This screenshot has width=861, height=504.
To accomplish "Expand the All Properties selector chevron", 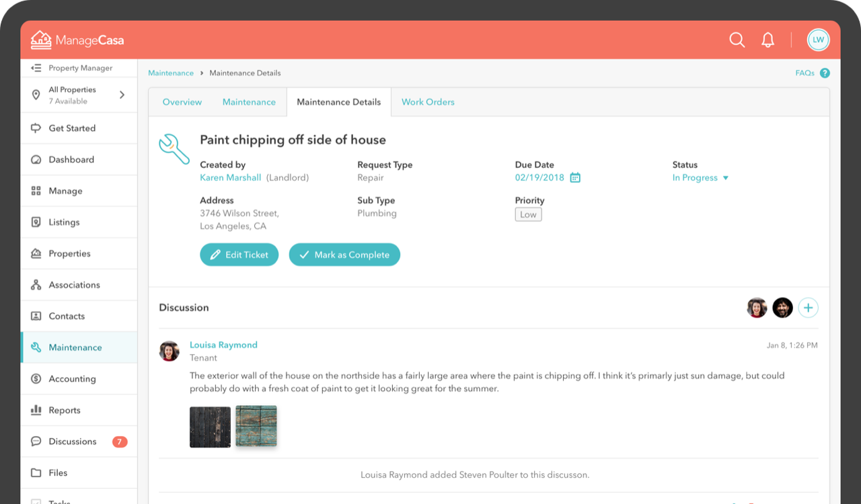I will pos(122,95).
